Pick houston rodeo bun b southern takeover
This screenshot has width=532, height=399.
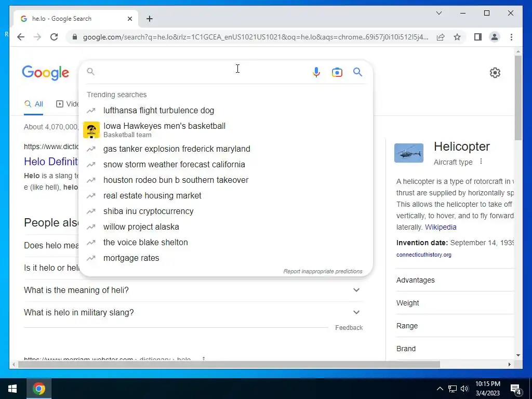coord(225,180)
